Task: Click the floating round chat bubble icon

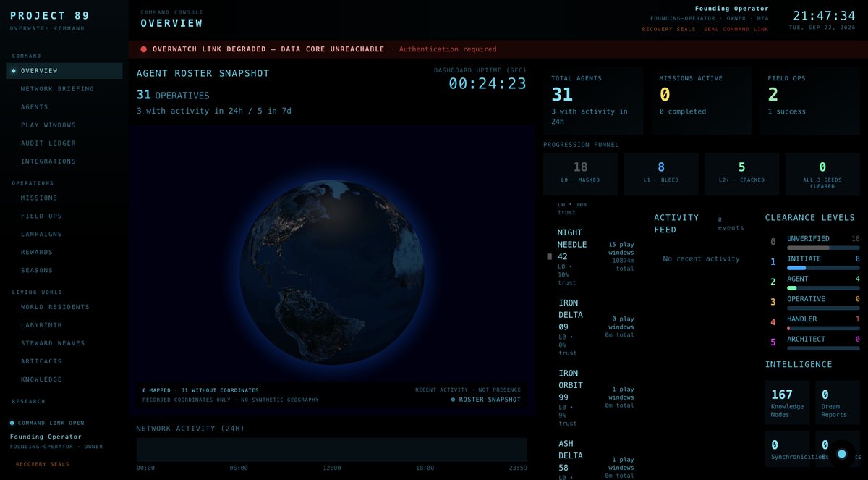Action: click(x=841, y=454)
